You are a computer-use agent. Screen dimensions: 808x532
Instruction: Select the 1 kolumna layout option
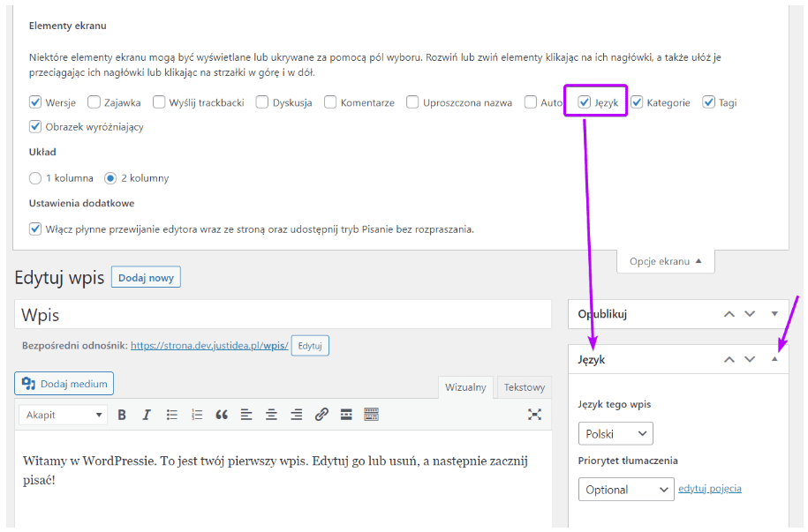coord(35,178)
